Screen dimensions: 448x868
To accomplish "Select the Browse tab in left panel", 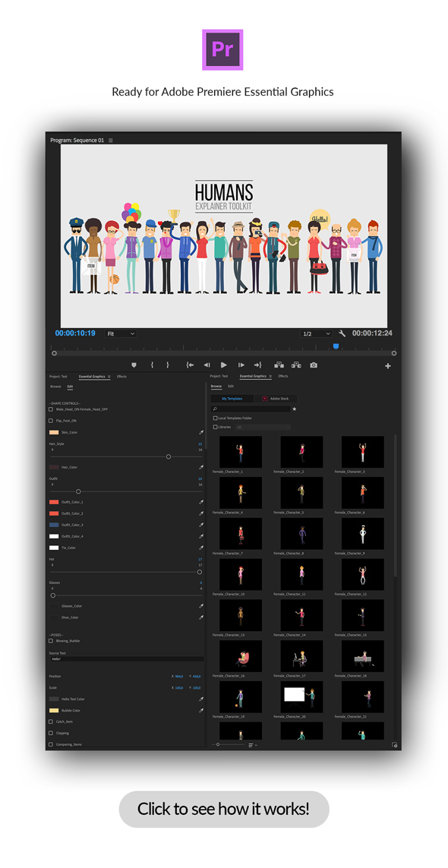I will pos(56,387).
